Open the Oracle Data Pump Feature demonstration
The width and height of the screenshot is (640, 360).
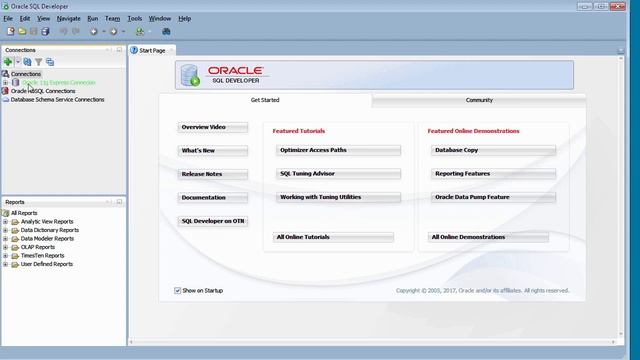pyautogui.click(x=493, y=197)
